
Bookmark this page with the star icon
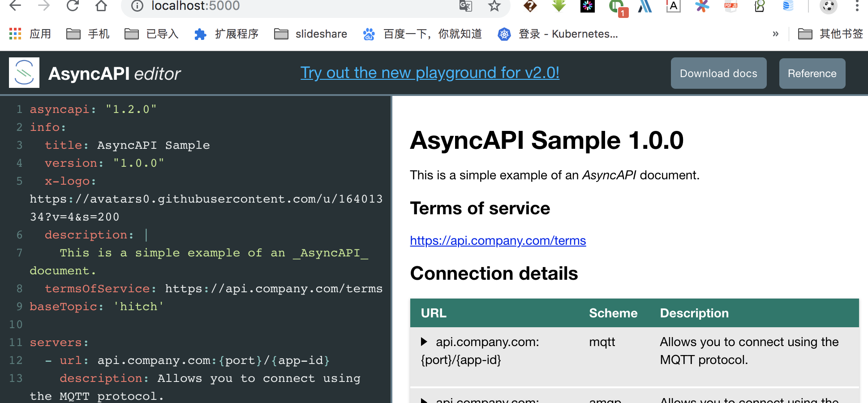point(494,6)
